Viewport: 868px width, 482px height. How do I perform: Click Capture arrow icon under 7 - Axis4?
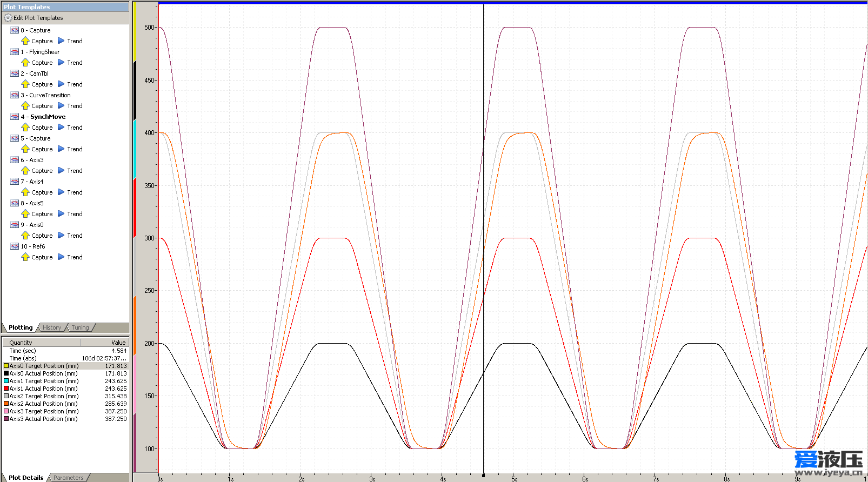coord(25,192)
